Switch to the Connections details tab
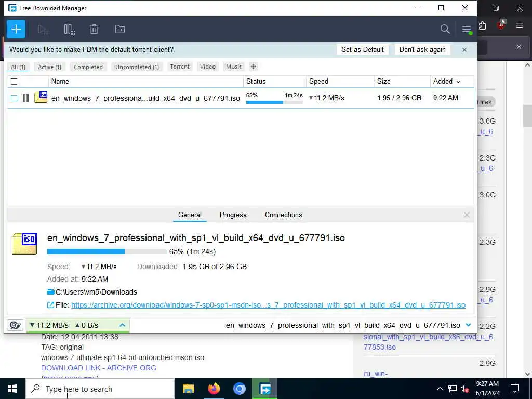Image resolution: width=532 pixels, height=399 pixels. (283, 215)
